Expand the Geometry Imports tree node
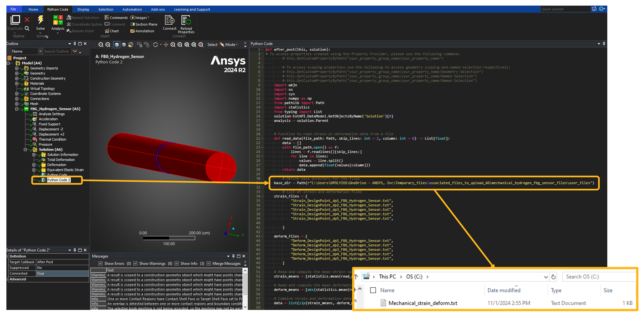Viewport: 644px width, 316px height. click(17, 68)
